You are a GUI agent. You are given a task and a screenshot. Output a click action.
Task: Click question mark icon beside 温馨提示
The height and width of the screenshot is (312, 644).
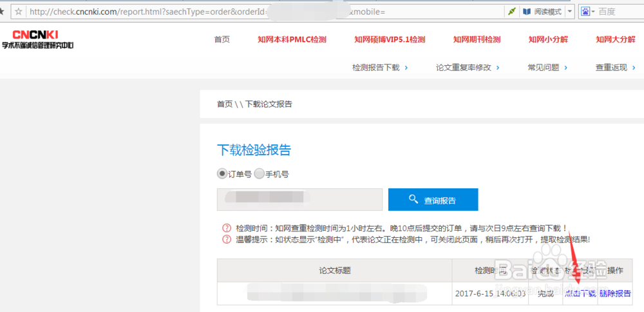[x=227, y=239]
